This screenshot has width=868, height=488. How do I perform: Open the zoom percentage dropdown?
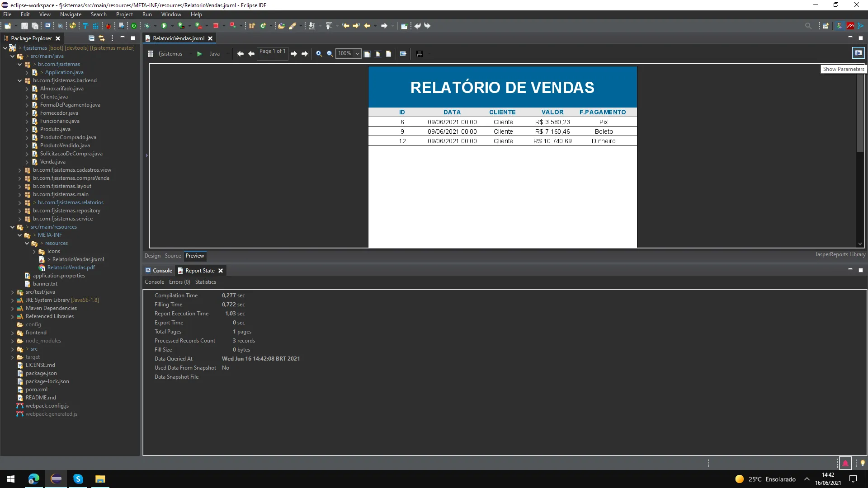click(357, 54)
